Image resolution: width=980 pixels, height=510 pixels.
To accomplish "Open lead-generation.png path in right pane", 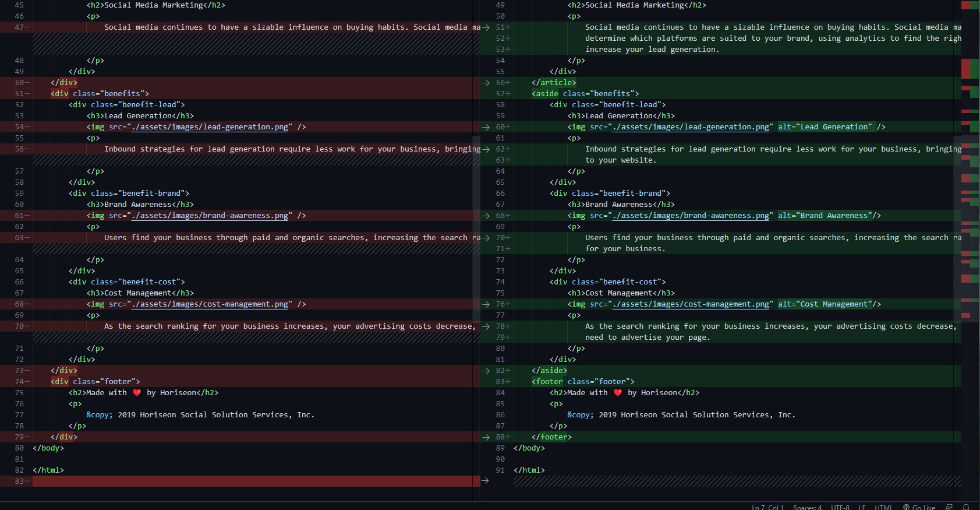I will [x=691, y=127].
